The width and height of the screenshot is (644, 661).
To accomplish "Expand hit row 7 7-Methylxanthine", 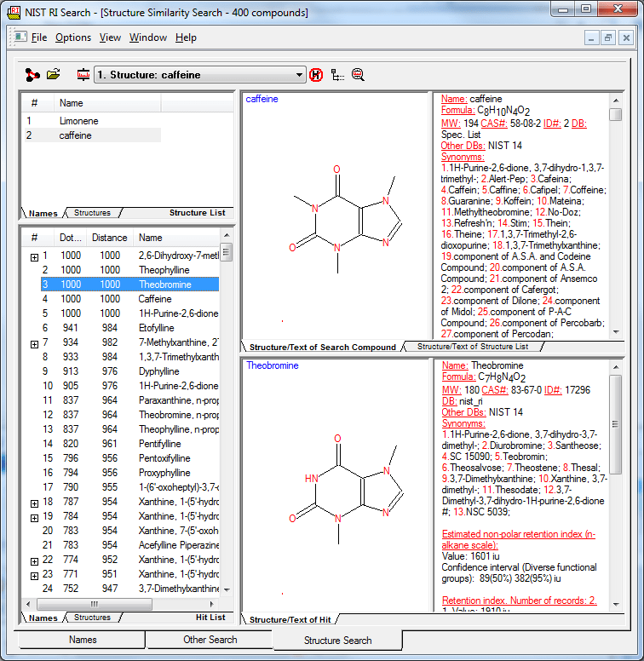I will pyautogui.click(x=35, y=344).
